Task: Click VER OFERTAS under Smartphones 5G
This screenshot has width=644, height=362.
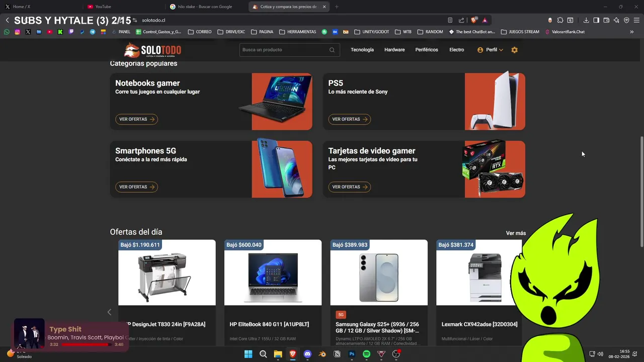Action: pyautogui.click(x=137, y=187)
